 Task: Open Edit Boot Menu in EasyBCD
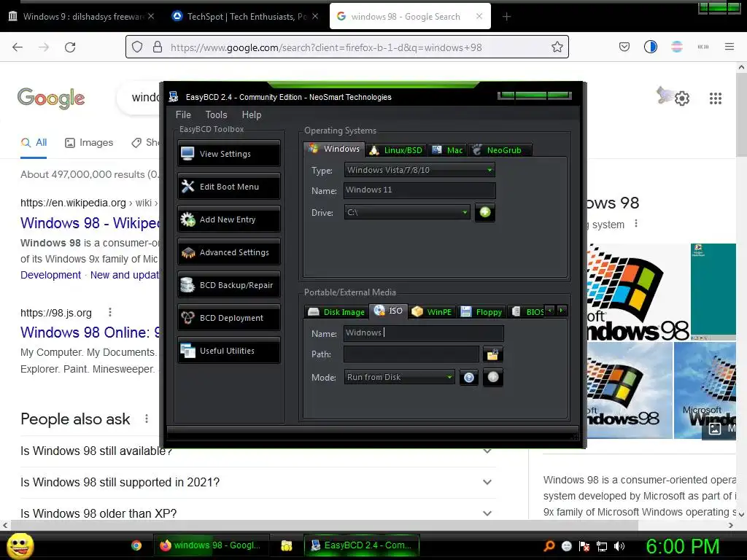click(228, 186)
